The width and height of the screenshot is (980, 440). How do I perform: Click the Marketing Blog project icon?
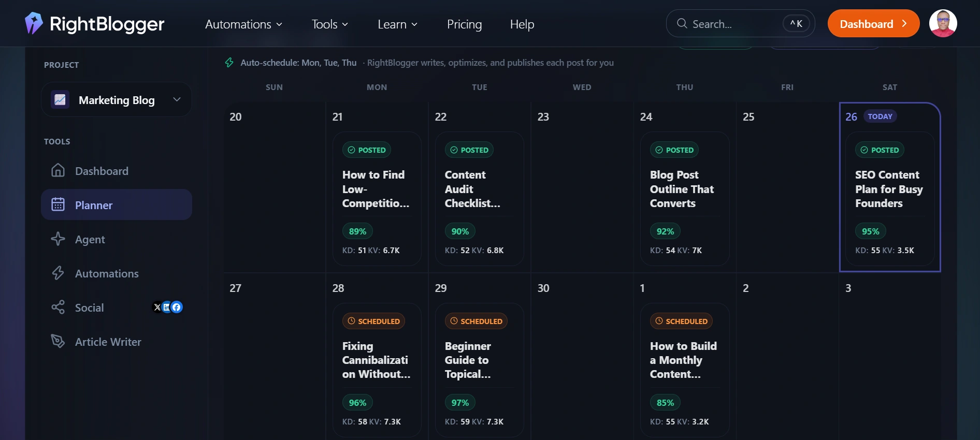pos(60,99)
